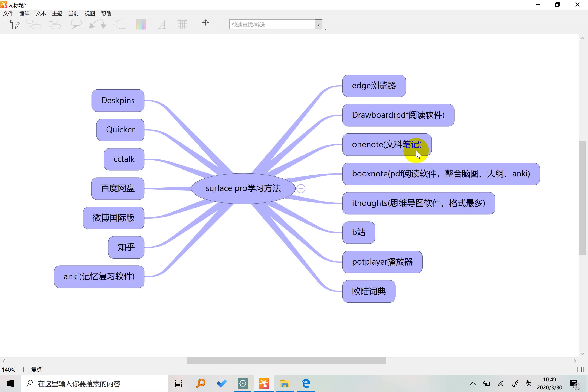Screen dimensions: 588x392
Task: Enable the 焦点 focus checkbox
Action: [x=26, y=369]
